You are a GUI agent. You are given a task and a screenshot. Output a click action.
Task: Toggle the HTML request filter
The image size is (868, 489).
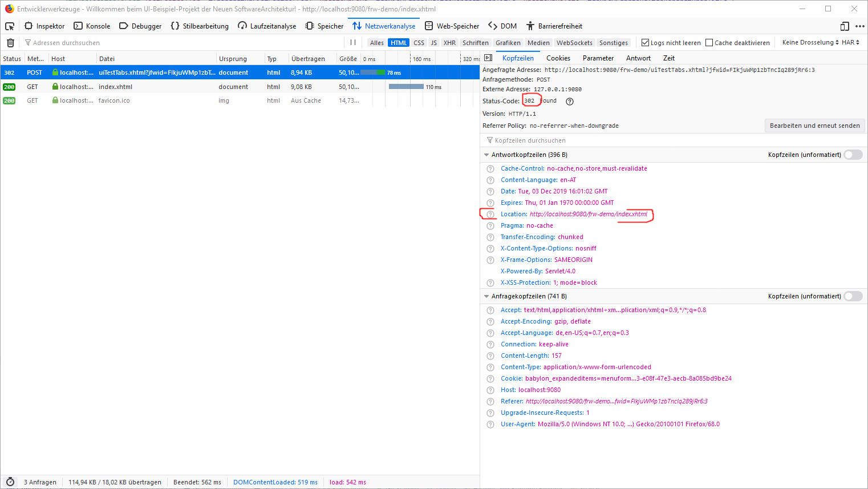[399, 43]
